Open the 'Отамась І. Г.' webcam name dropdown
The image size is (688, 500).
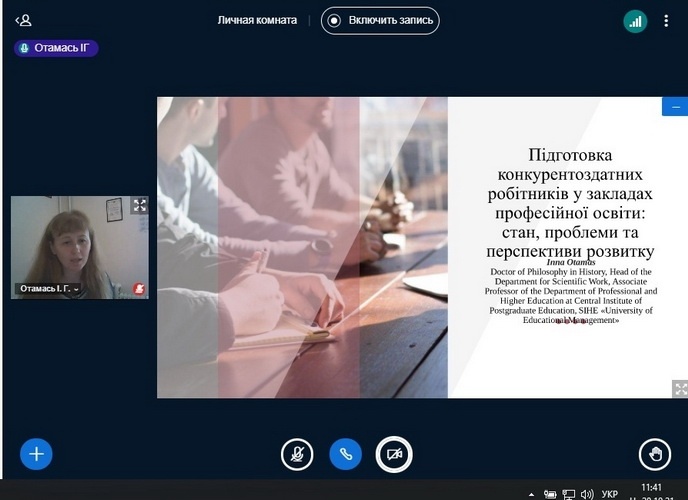pyautogui.click(x=48, y=289)
